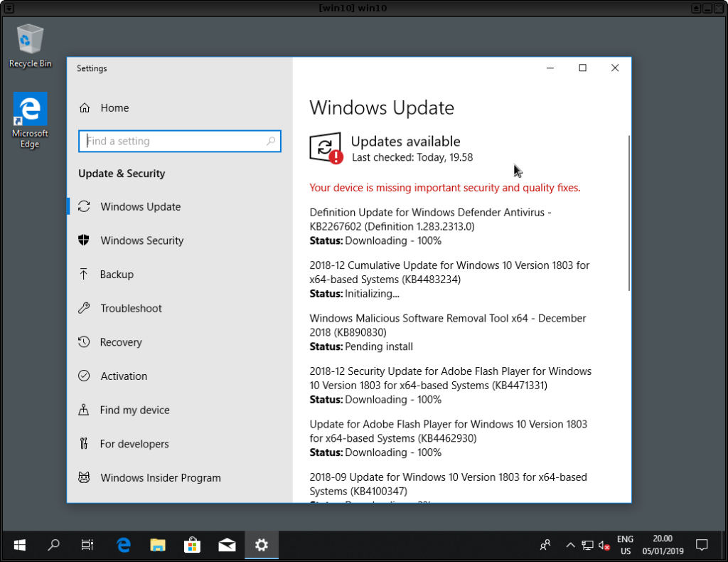Open Task View from taskbar
The image size is (728, 562).
pyautogui.click(x=87, y=545)
